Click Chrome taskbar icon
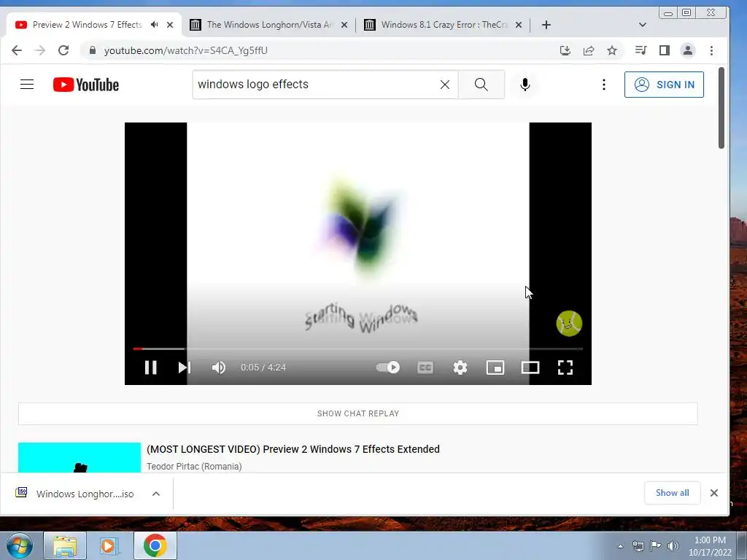This screenshot has height=560, width=747. click(x=155, y=545)
